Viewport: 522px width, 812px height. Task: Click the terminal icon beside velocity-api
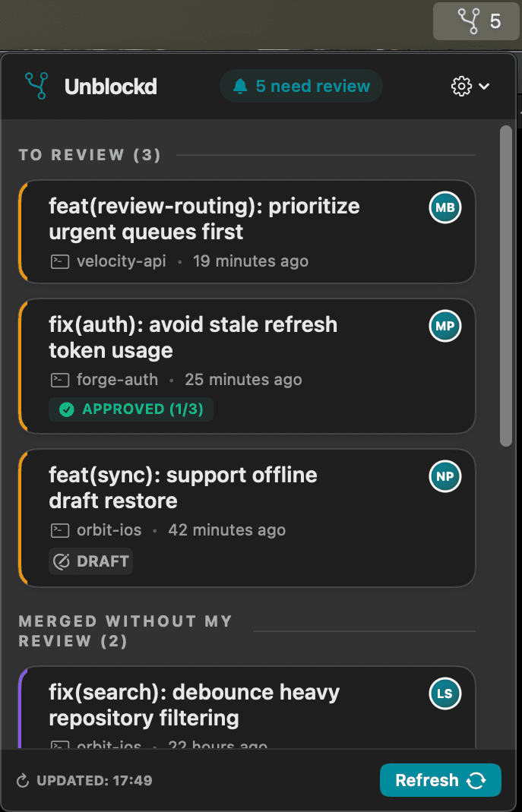(x=59, y=261)
